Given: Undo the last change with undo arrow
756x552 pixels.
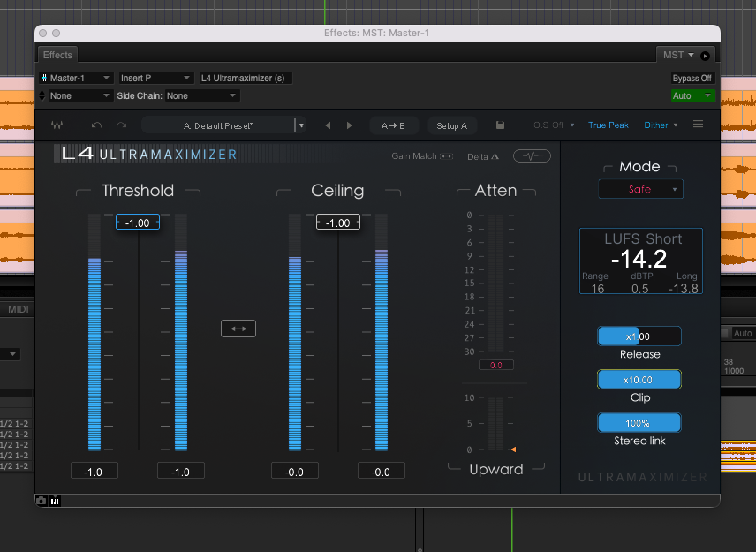Looking at the screenshot, I should point(96,125).
